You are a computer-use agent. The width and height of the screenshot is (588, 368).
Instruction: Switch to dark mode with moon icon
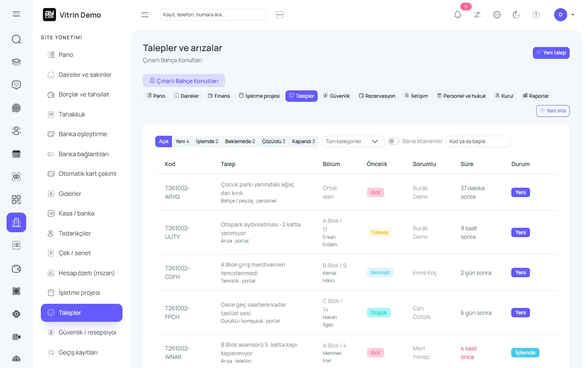[517, 15]
